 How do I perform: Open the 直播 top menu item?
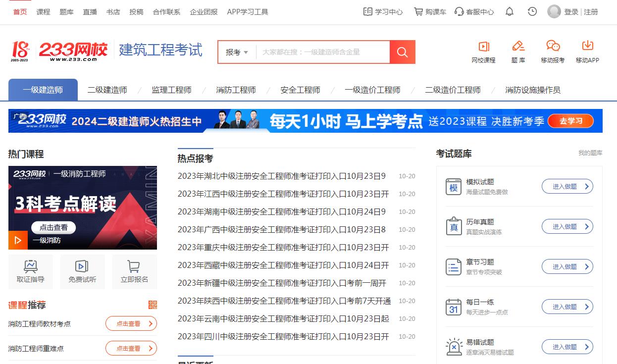point(90,11)
